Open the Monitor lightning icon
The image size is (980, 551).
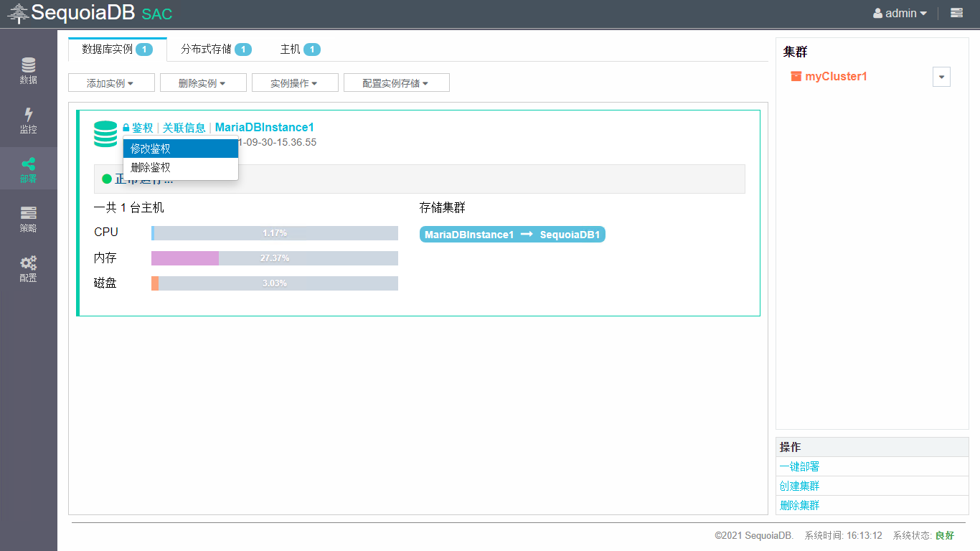coord(28,120)
